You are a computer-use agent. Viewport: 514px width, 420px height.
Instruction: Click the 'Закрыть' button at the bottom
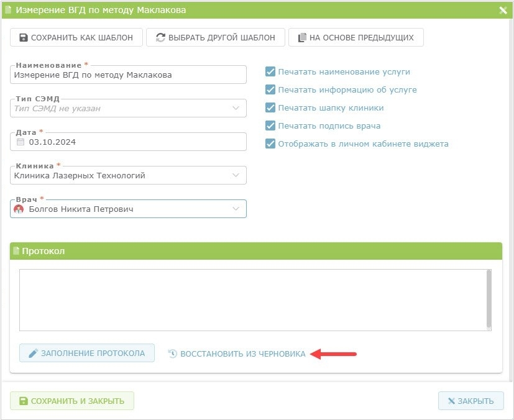pyautogui.click(x=470, y=401)
